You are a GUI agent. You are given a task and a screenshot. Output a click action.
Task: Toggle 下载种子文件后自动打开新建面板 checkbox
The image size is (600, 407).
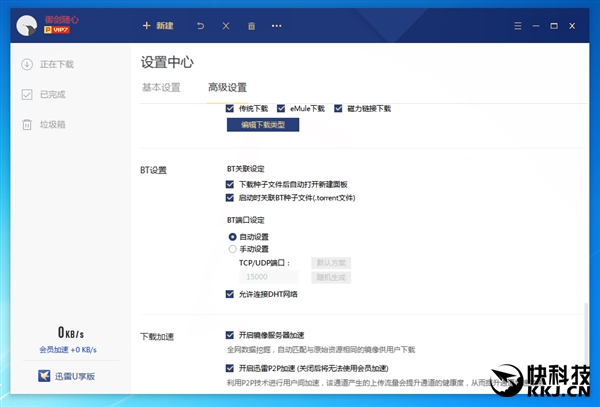tap(230, 184)
